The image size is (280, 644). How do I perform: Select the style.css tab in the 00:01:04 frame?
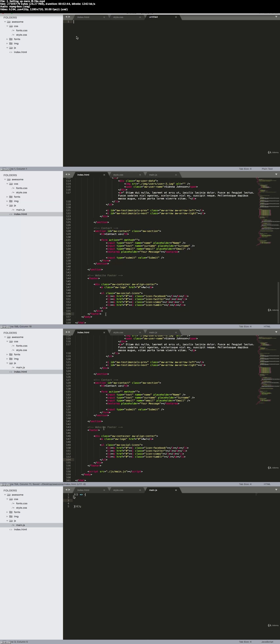pyautogui.click(x=118, y=175)
